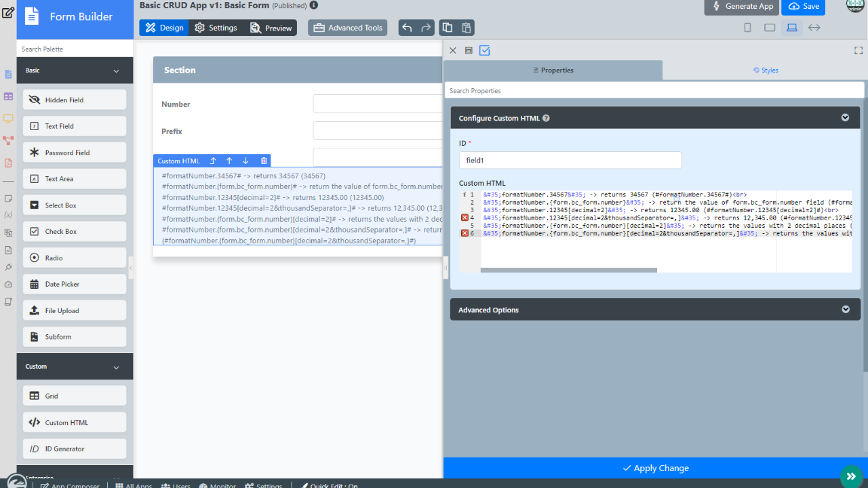Click the Generate App button

(742, 6)
